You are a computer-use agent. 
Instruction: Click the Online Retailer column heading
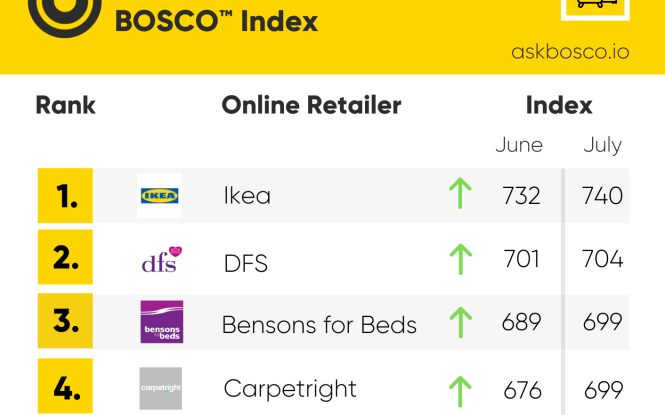(311, 105)
